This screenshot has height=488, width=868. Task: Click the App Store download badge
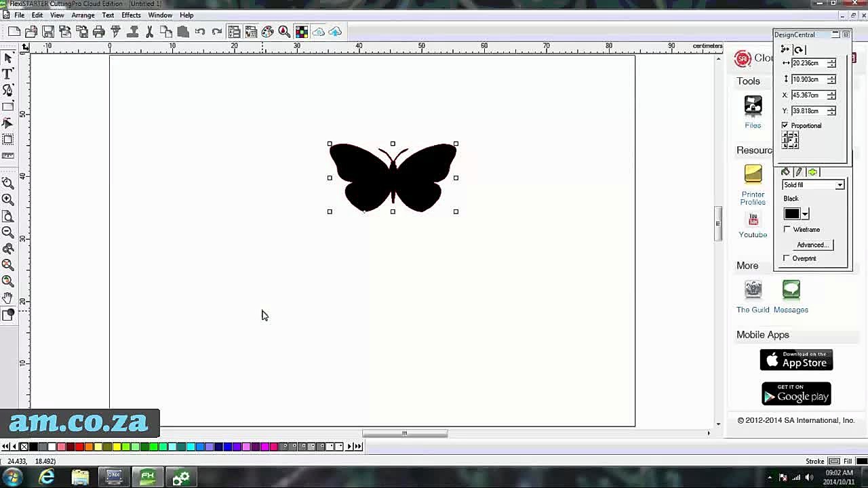coord(796,360)
